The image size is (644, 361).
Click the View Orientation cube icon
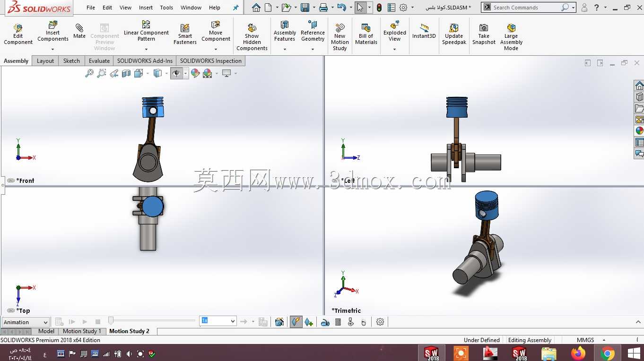139,73
